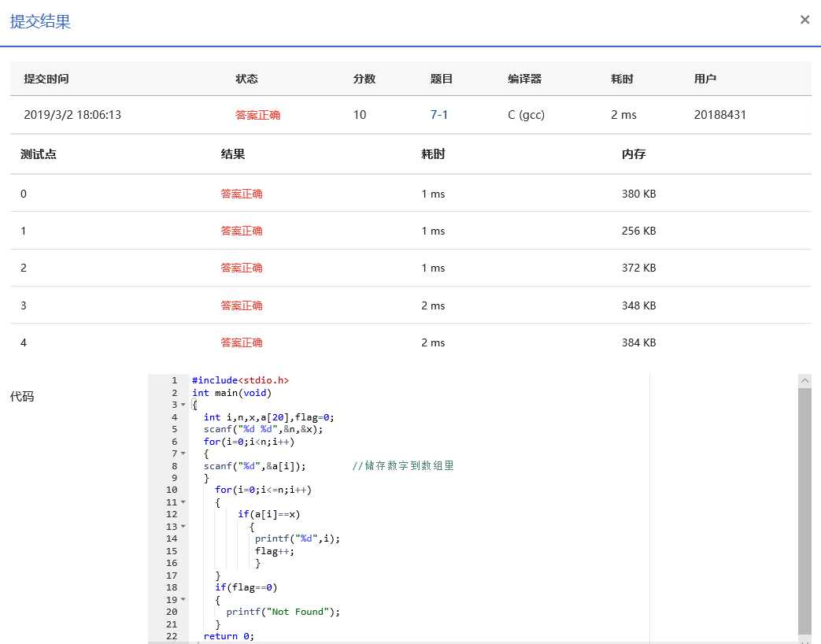Collapse the code fold arrow at line 7
Viewport: 821px width, 644px height.
point(183,453)
